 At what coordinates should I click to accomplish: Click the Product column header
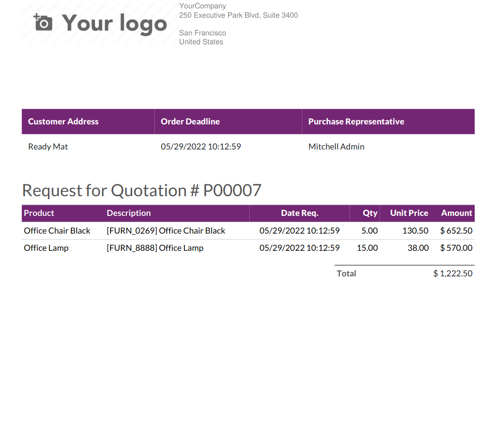coord(39,213)
